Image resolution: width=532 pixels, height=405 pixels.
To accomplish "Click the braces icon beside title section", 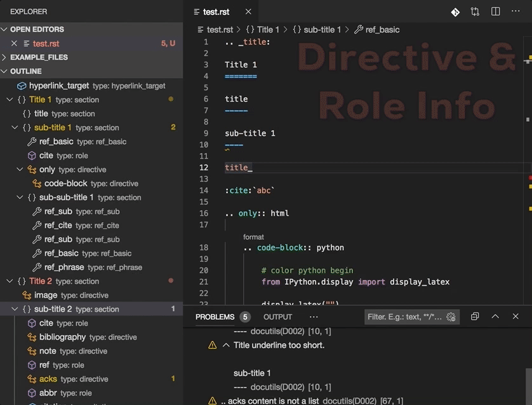I will coord(27,114).
